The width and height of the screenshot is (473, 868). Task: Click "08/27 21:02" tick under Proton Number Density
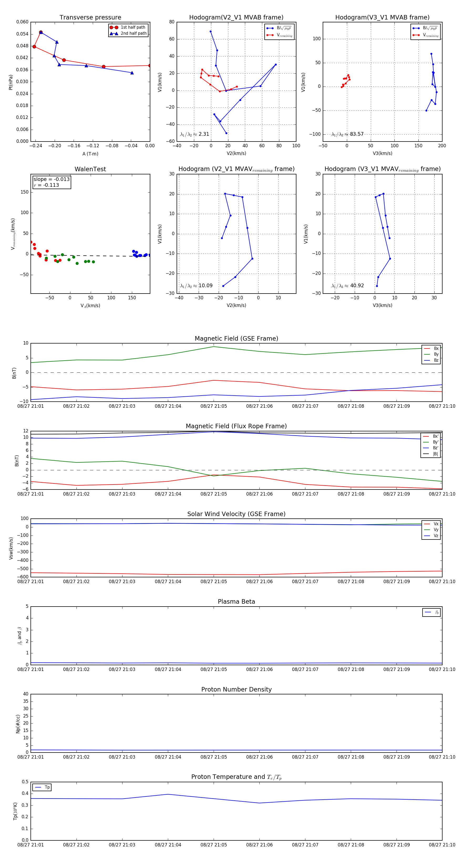(76, 757)
